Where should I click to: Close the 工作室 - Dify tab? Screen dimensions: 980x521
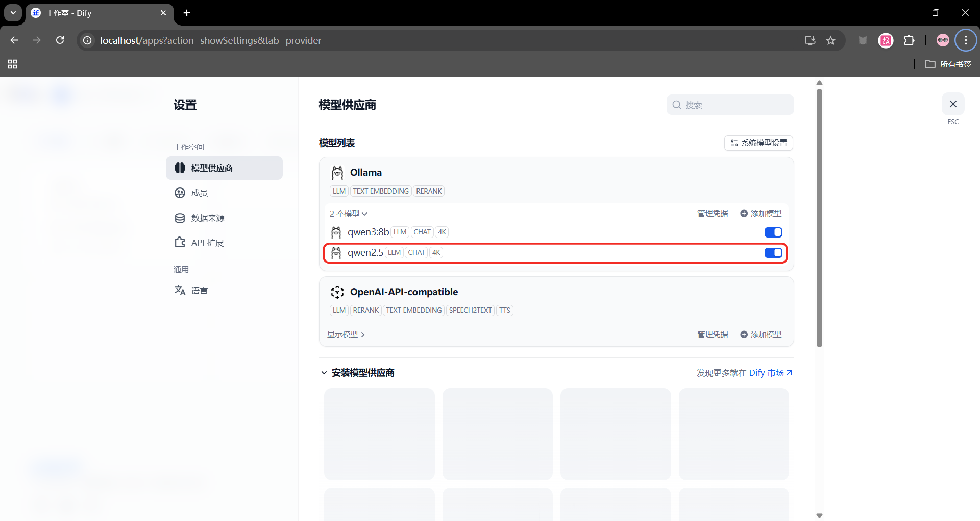[x=163, y=13]
